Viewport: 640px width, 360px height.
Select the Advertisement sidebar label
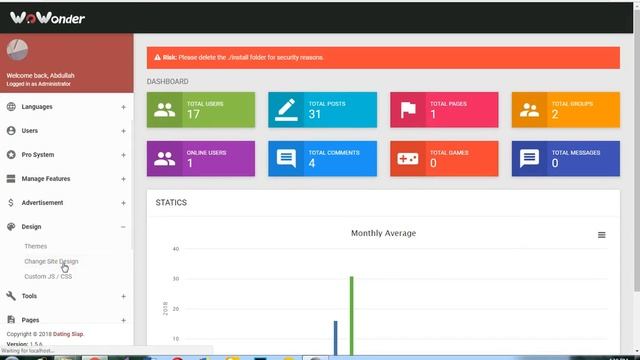pos(42,202)
